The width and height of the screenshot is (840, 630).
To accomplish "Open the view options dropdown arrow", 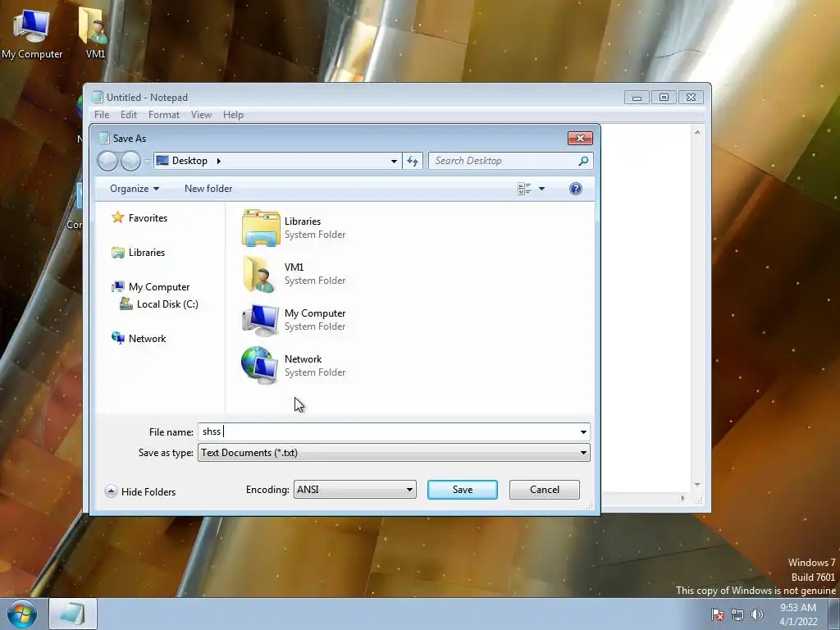I will (541, 189).
